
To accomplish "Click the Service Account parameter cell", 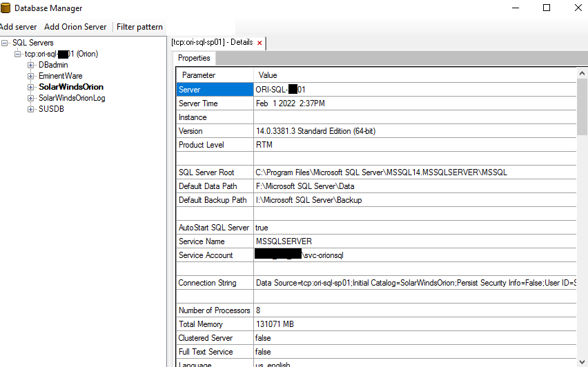I will pyautogui.click(x=215, y=255).
